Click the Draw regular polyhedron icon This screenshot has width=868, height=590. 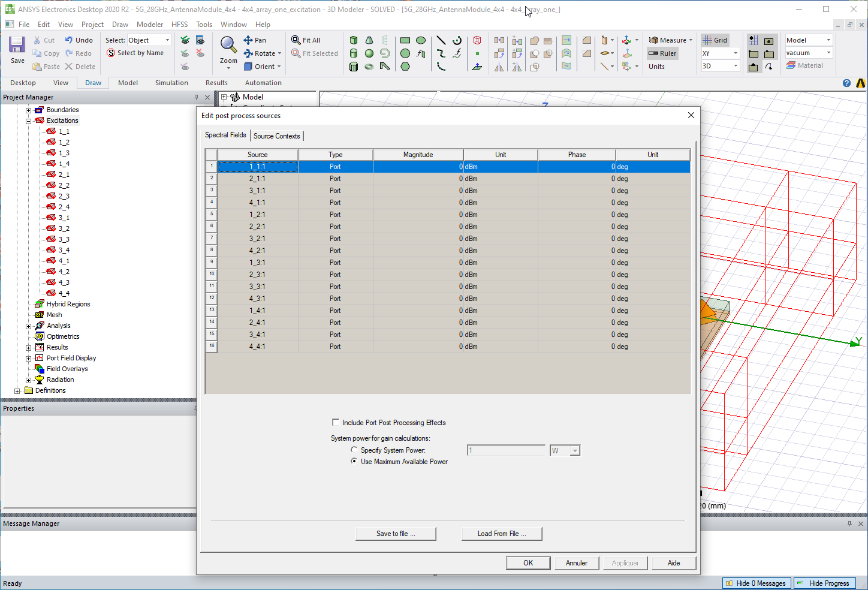click(354, 67)
